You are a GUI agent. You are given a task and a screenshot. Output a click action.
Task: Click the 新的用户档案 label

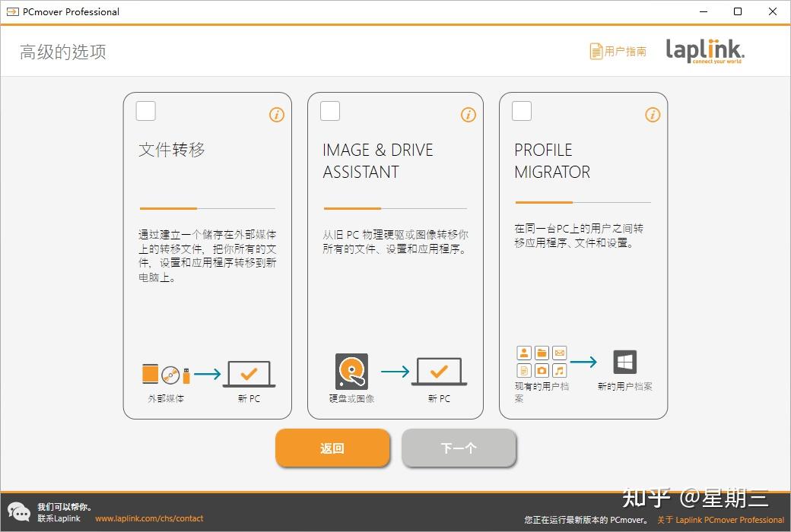[625, 386]
